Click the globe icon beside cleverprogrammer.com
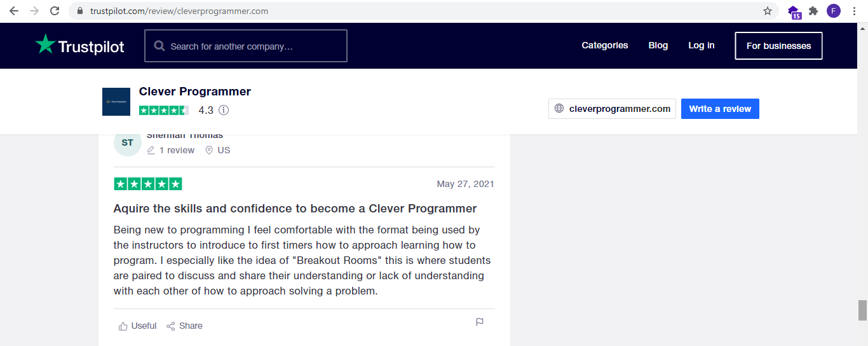This screenshot has height=346, width=868. (x=559, y=109)
